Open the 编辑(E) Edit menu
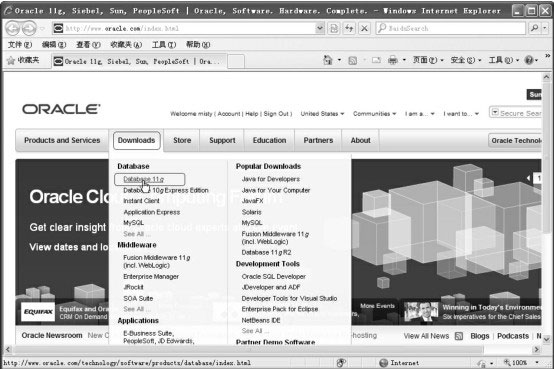This screenshot has width=554, height=369. (x=54, y=45)
